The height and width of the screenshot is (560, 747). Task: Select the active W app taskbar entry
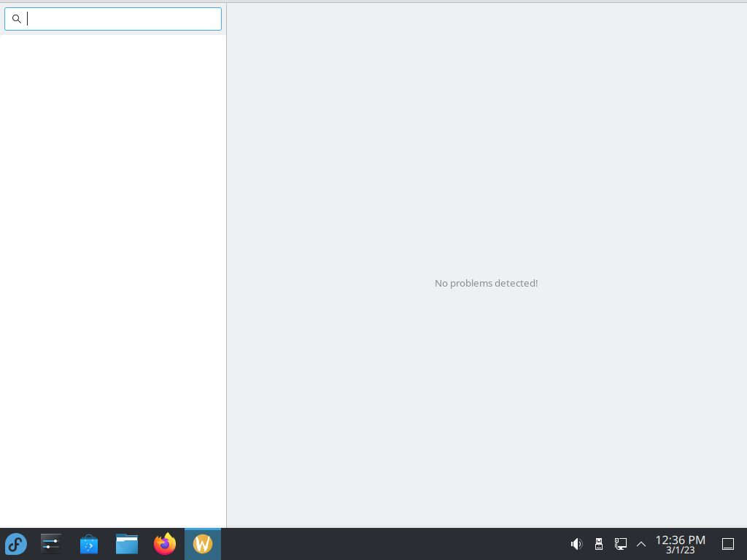point(203,544)
